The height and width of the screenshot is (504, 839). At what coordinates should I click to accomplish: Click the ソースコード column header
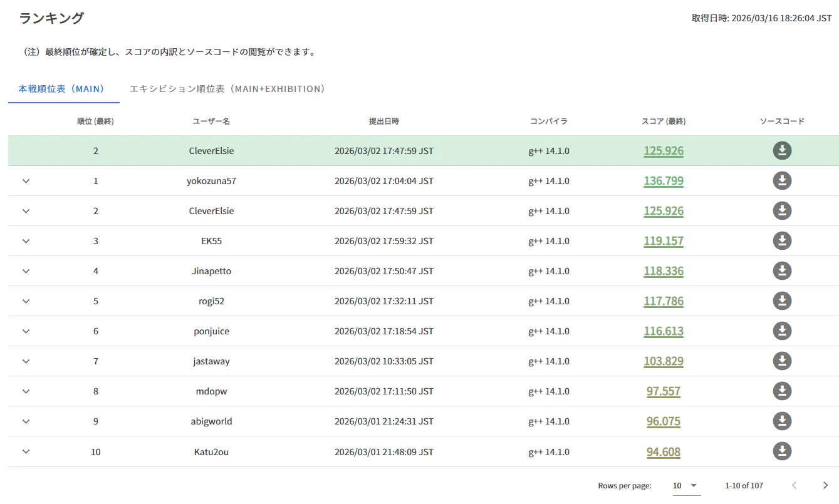click(x=782, y=121)
